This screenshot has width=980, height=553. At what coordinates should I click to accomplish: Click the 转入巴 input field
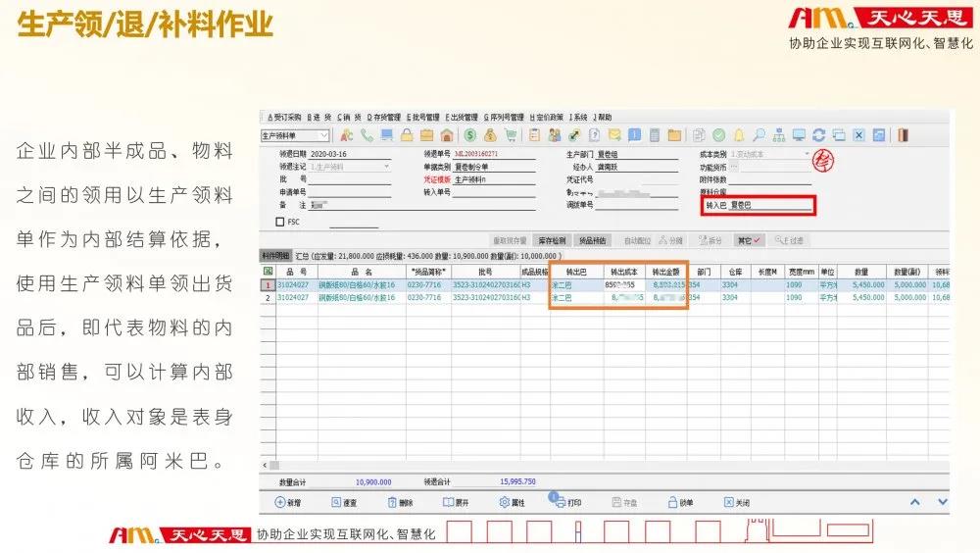[x=770, y=205]
